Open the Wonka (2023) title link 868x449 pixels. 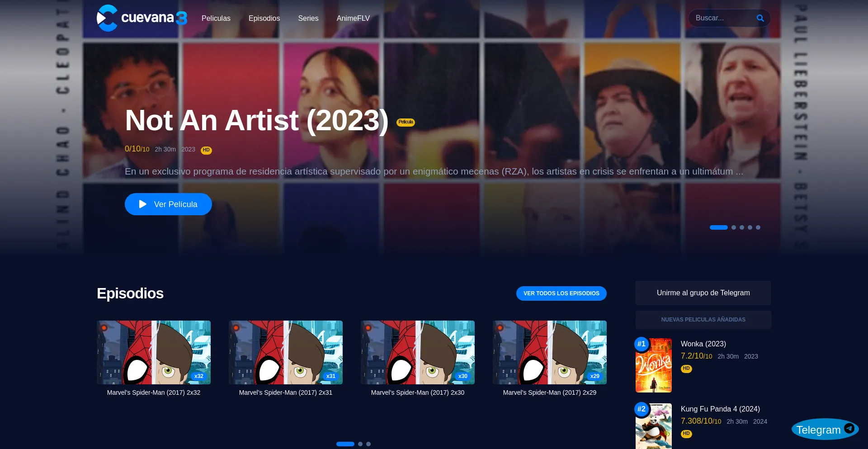click(x=703, y=344)
